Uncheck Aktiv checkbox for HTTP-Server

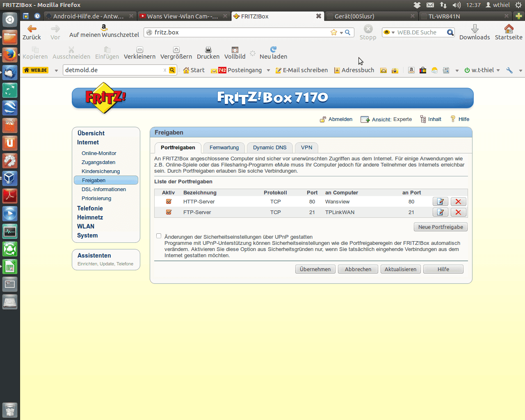(x=169, y=201)
